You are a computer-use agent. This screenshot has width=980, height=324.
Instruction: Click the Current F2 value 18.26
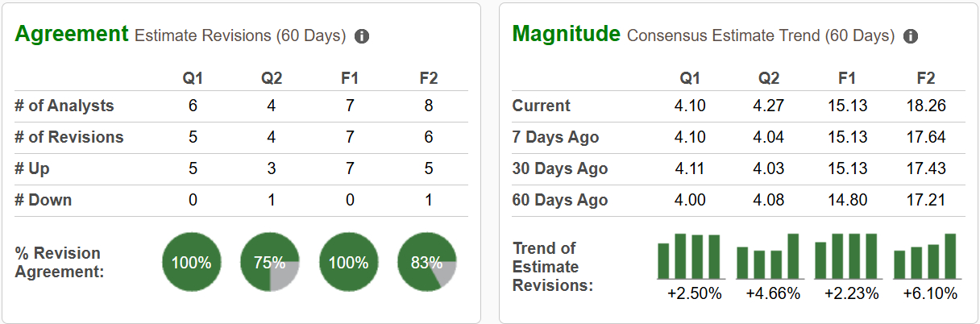tap(925, 106)
